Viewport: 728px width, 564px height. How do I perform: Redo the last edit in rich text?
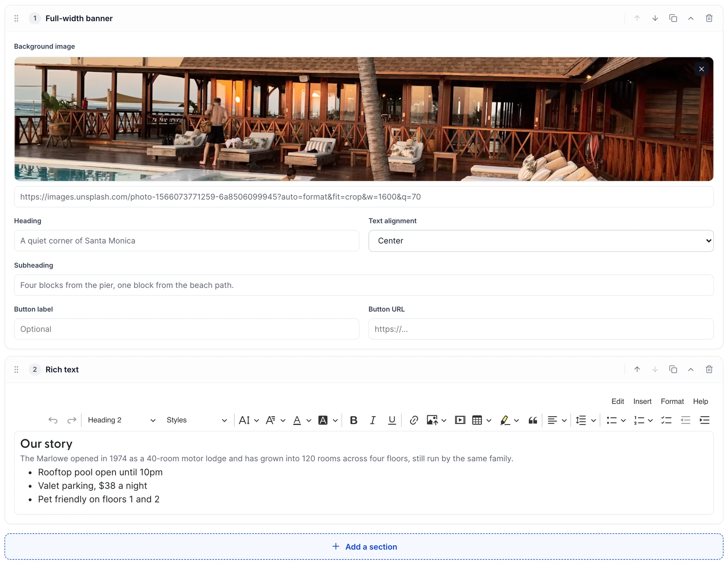coord(72,420)
